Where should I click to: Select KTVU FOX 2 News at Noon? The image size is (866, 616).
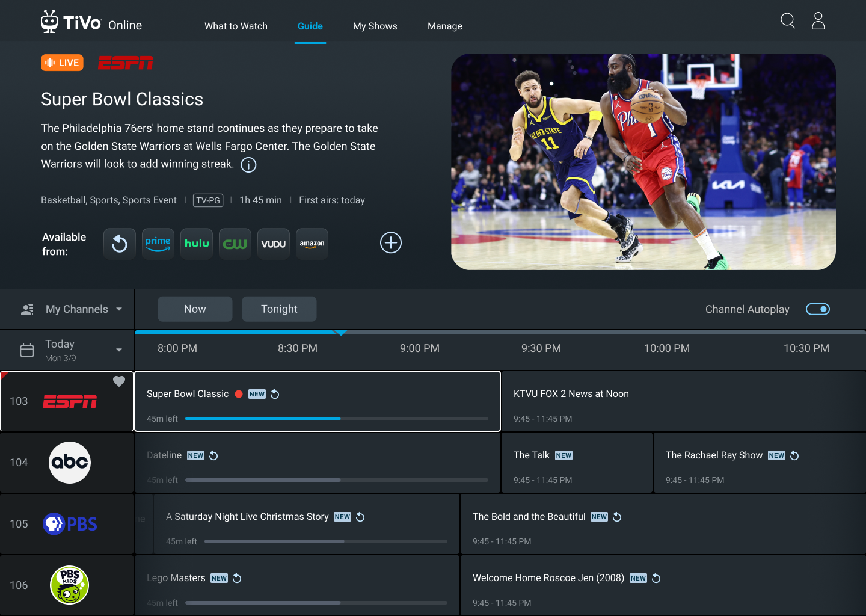click(684, 401)
